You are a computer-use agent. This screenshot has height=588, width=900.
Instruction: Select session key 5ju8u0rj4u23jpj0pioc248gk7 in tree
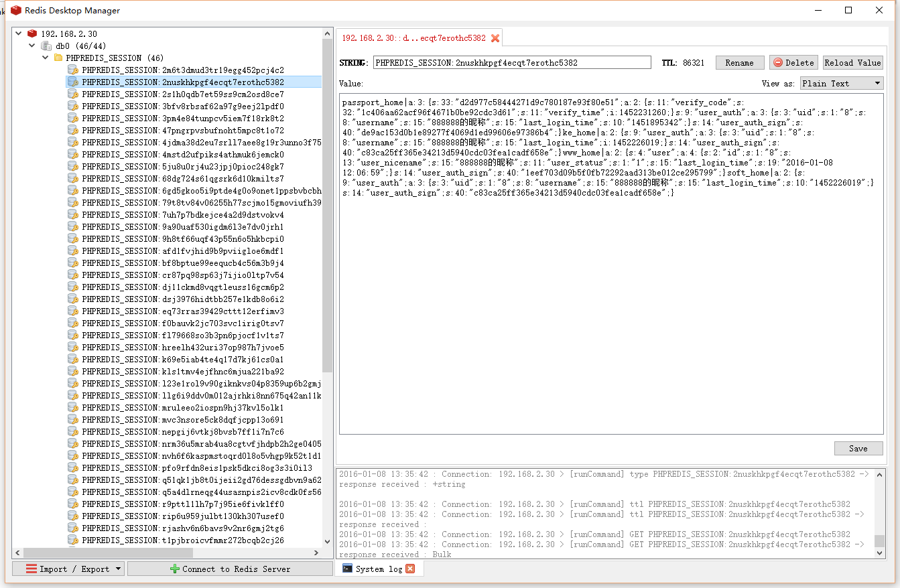tap(183, 166)
